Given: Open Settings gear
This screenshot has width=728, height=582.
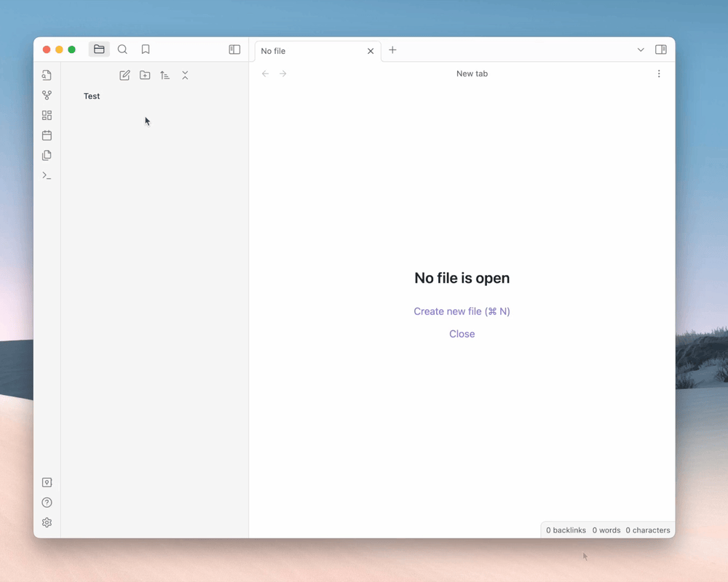Looking at the screenshot, I should (47, 522).
